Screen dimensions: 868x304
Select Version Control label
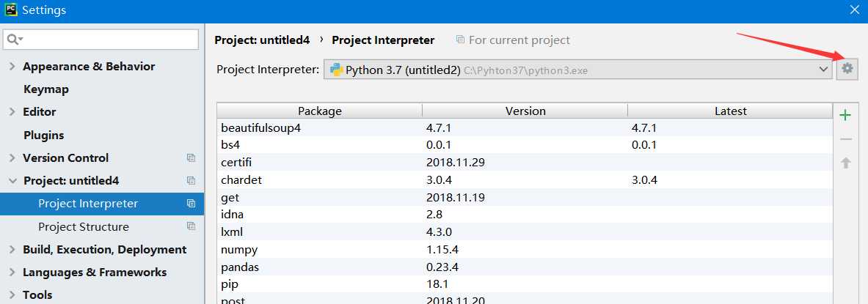(x=65, y=158)
